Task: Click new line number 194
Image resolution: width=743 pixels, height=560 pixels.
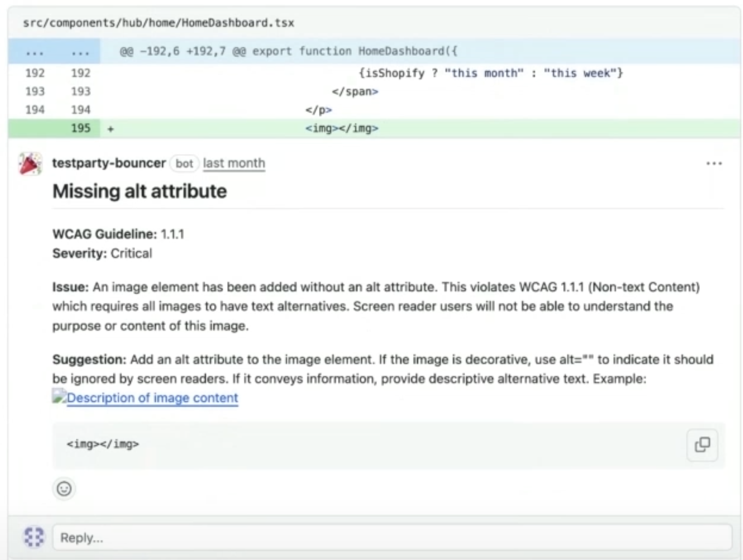Action: (x=80, y=110)
